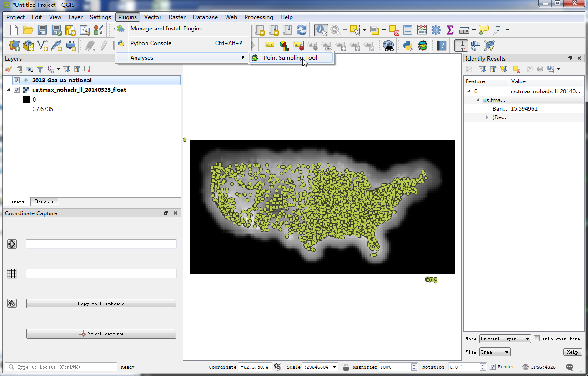The image size is (588, 376).
Task: Open the View Tree dropdown
Action: [495, 352]
